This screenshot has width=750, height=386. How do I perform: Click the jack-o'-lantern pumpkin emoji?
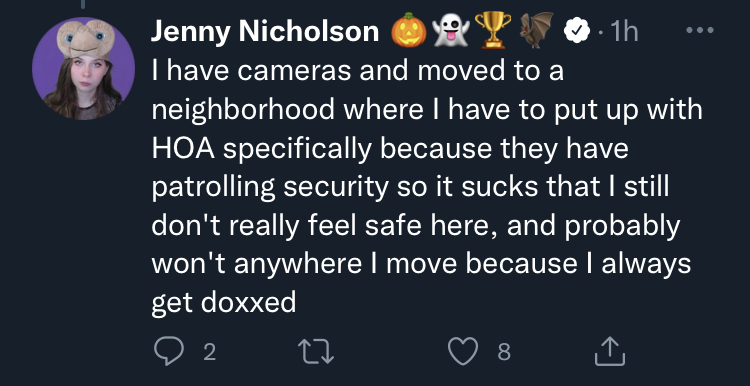[x=409, y=30]
